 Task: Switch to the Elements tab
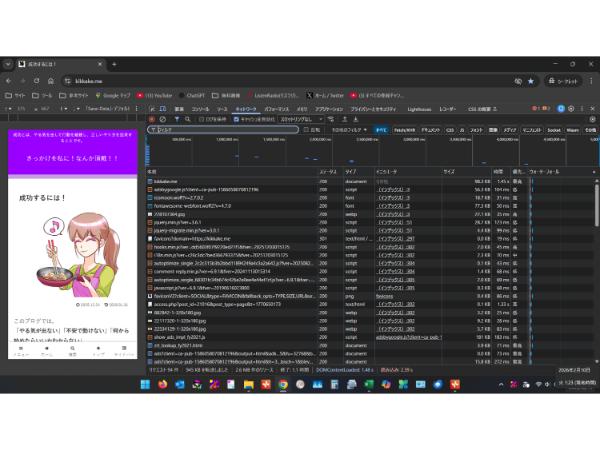click(179, 109)
